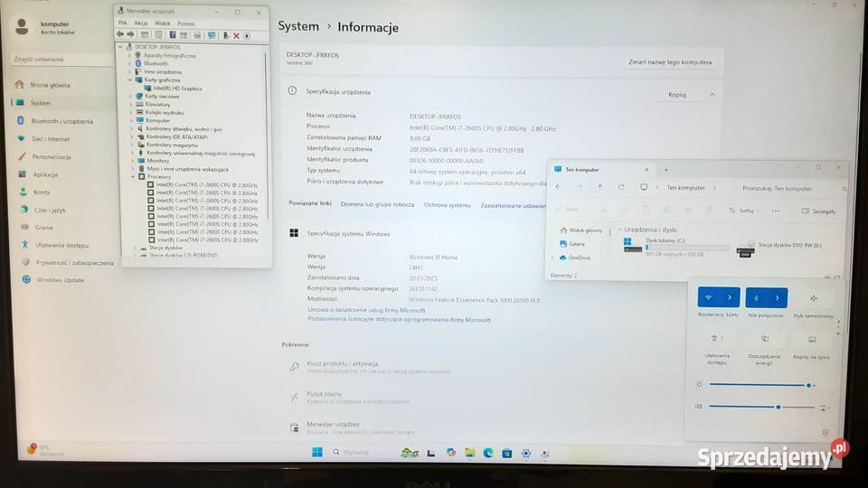Click the red X uninstall device icon
Screen dimensions: 868x488
[236, 35]
